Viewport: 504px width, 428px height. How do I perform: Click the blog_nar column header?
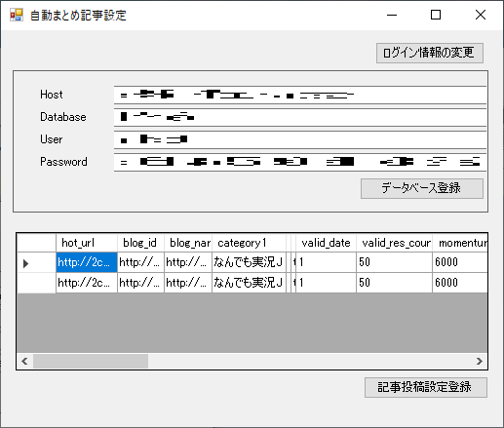188,243
